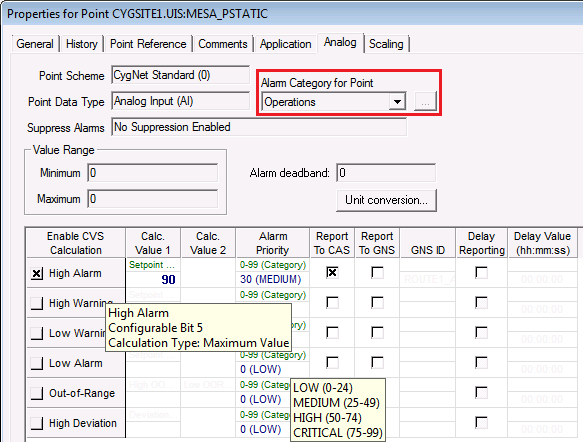The width and height of the screenshot is (583, 442).
Task: Open the Alarm Category ellipsis browse button
Action: point(425,101)
